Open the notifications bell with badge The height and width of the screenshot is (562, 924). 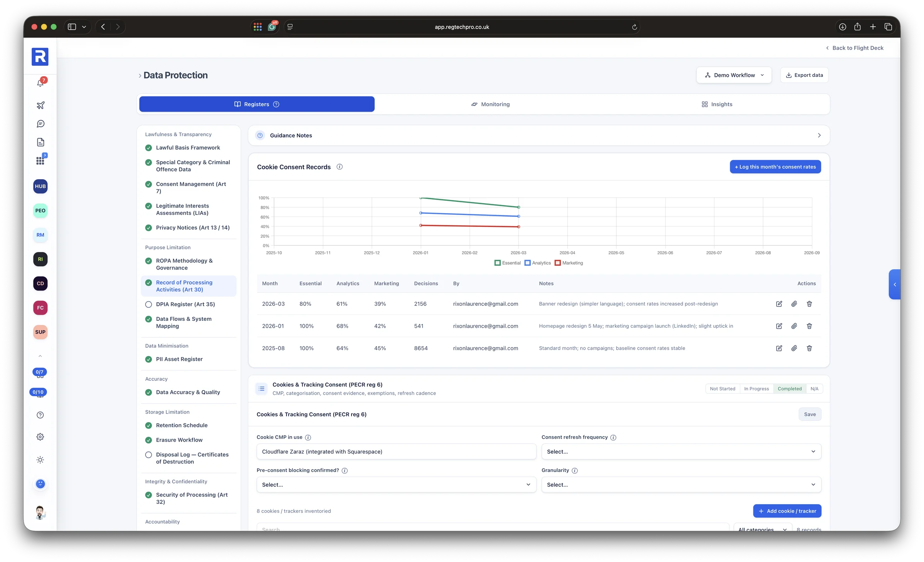pos(40,83)
